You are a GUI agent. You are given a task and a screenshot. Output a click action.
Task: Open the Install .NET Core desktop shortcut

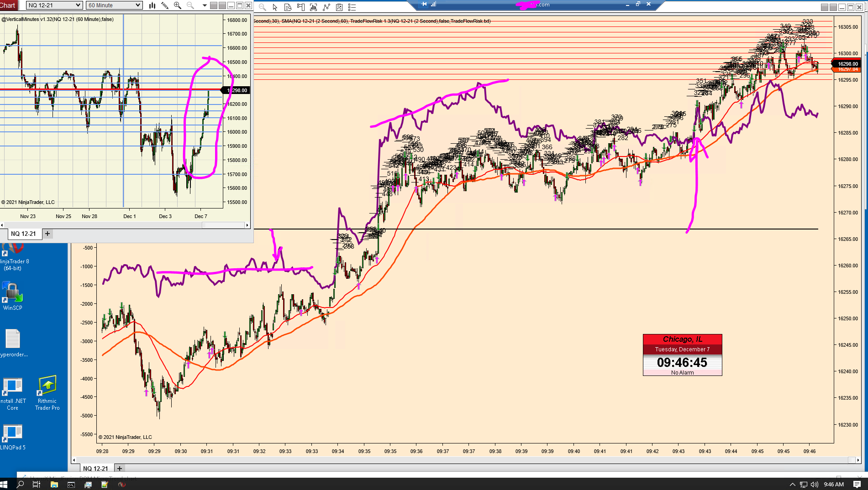coord(13,394)
